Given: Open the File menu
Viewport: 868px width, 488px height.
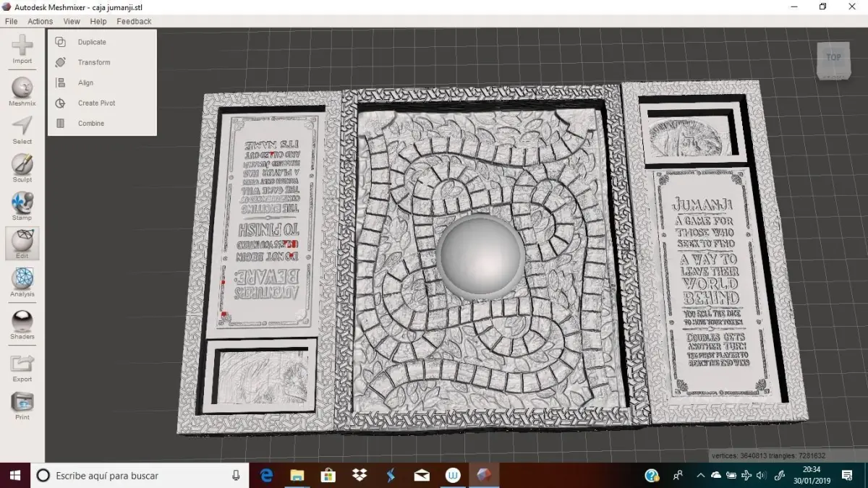Looking at the screenshot, I should tap(11, 22).
